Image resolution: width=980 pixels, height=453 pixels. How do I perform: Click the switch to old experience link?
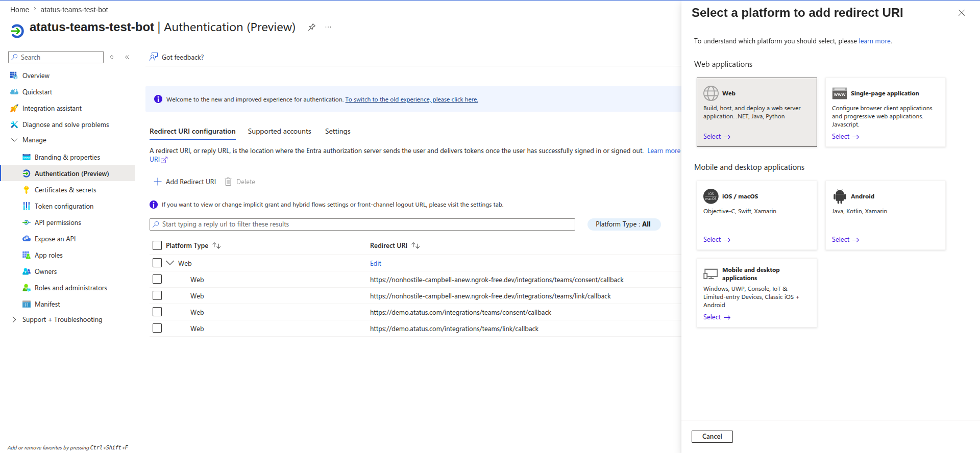[411, 99]
